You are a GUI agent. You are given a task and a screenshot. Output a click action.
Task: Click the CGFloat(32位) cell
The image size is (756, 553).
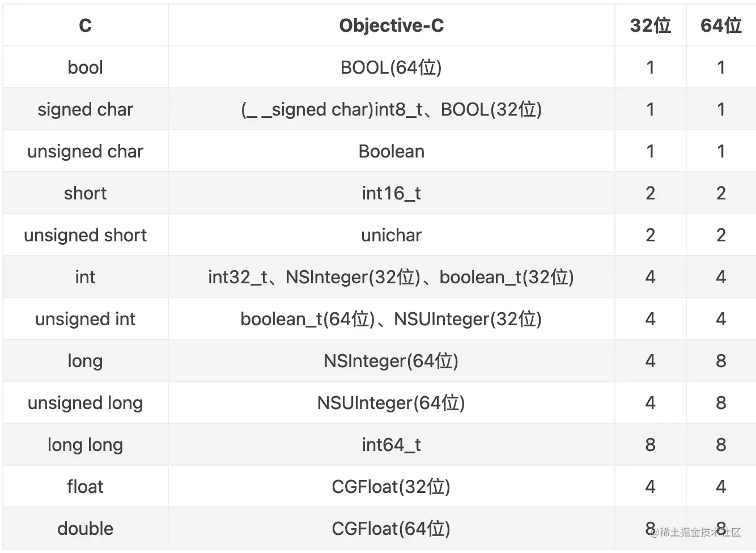click(x=391, y=487)
